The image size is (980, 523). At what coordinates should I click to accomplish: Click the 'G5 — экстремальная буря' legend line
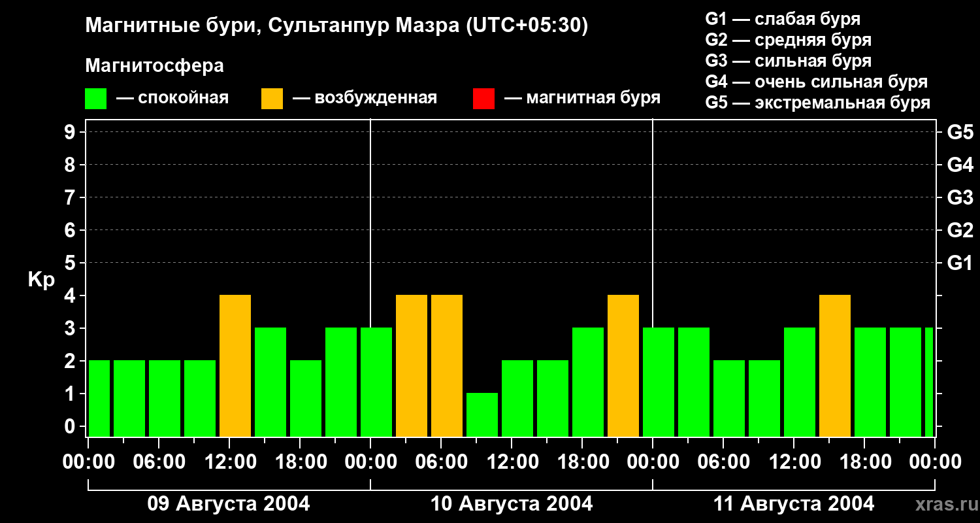click(818, 103)
